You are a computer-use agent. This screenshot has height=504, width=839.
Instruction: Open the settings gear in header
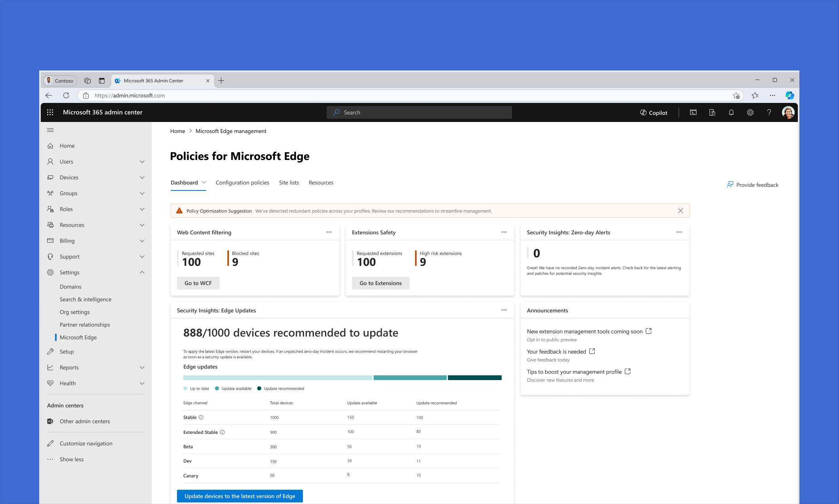(x=750, y=112)
